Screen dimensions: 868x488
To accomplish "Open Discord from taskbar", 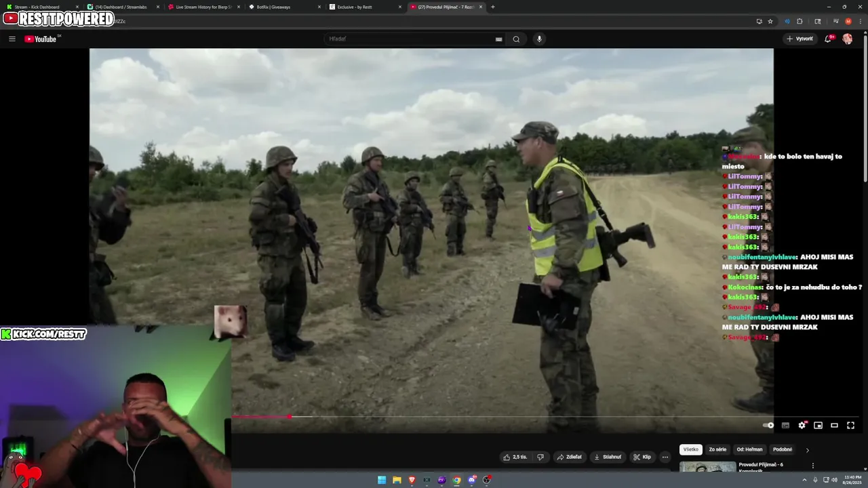I will pos(471,480).
